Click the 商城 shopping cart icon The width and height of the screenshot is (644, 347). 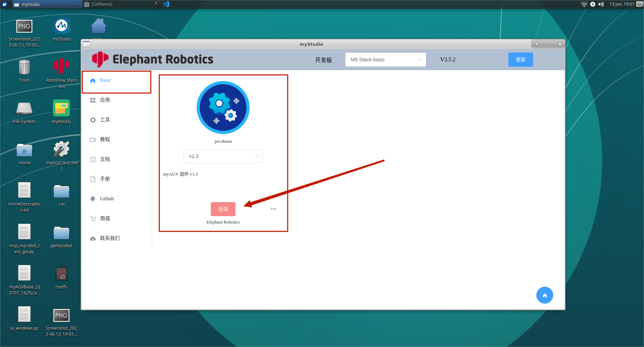coord(93,218)
